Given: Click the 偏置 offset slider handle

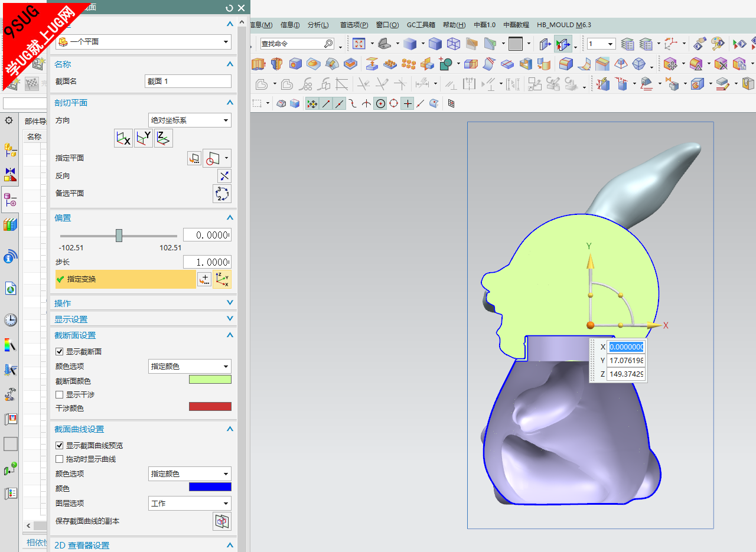Looking at the screenshot, I should (119, 236).
